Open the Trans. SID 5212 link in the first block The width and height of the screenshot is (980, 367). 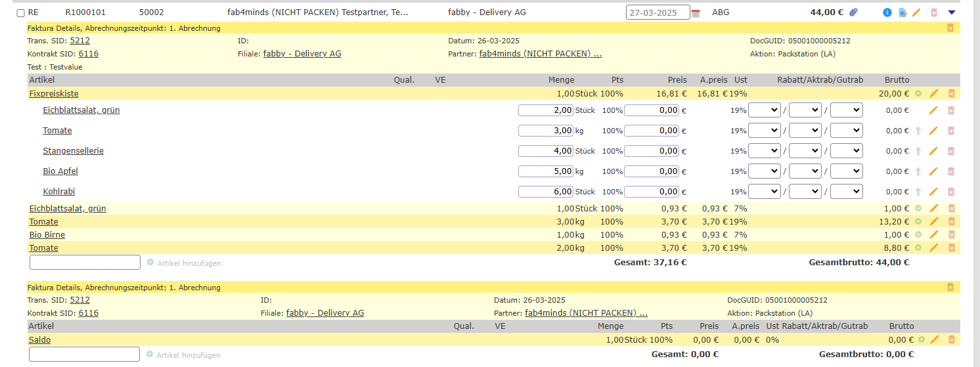79,41
